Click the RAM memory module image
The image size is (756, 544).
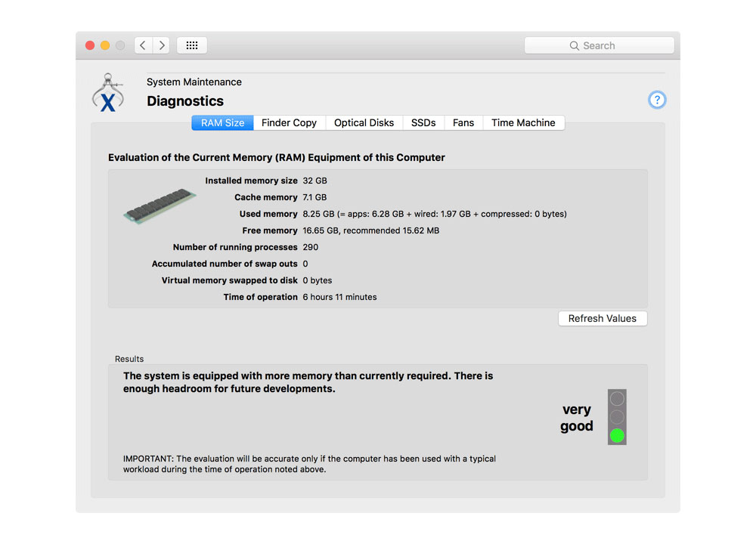pos(160,205)
